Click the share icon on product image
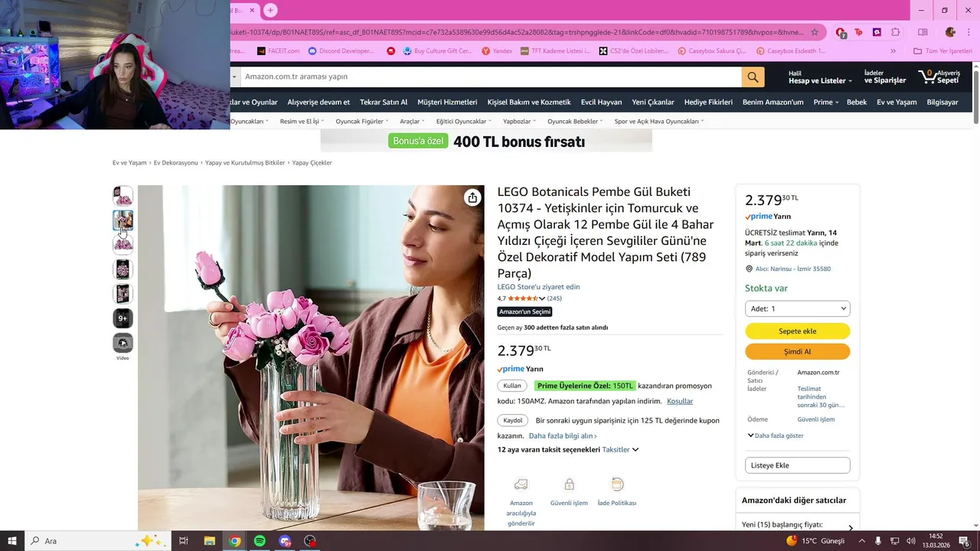This screenshot has height=551, width=980. (472, 197)
